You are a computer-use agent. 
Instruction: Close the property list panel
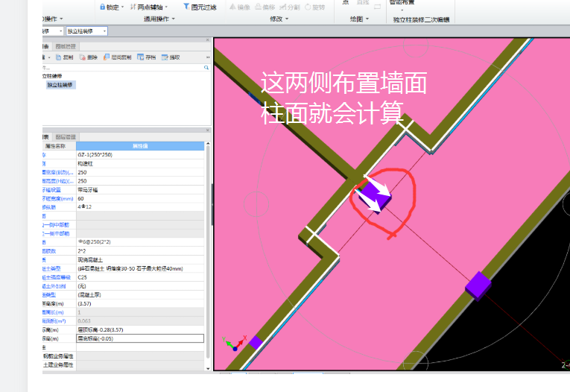click(x=208, y=130)
